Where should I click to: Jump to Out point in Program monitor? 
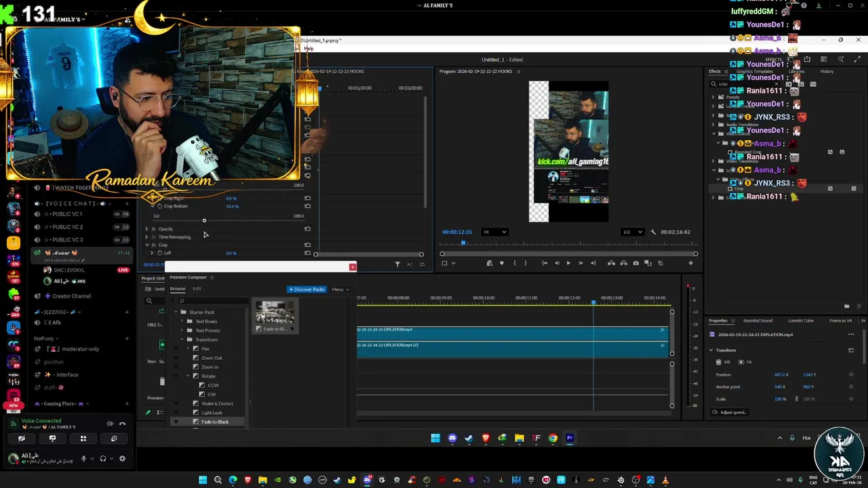click(x=593, y=263)
